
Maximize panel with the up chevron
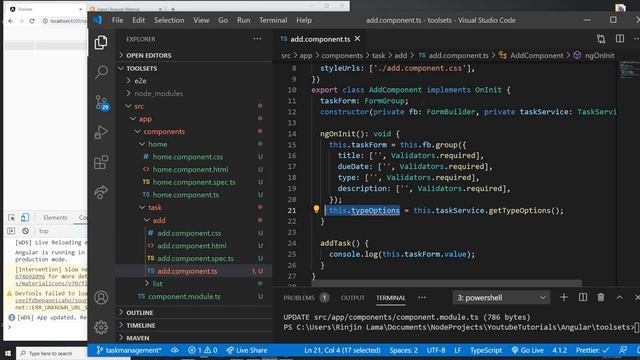point(620,298)
